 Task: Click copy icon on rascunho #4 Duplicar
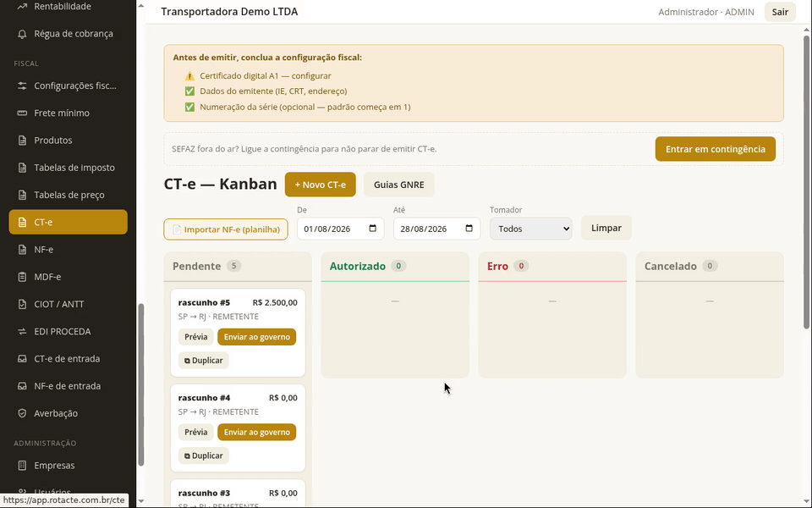(188, 456)
